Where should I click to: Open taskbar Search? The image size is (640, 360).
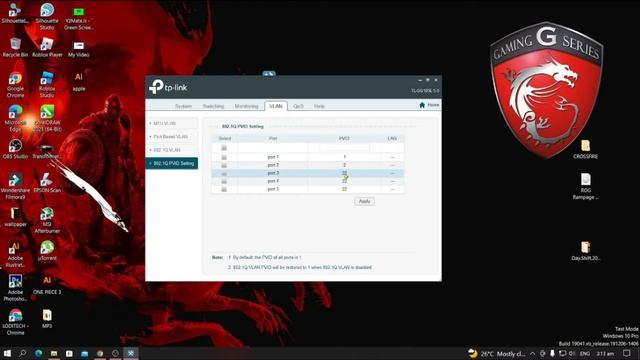[x=22, y=353]
